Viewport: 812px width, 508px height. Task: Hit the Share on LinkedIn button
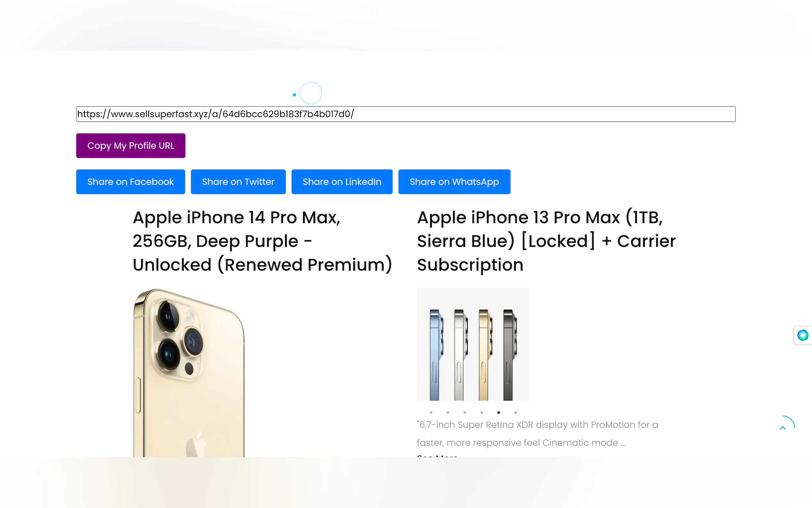342,182
